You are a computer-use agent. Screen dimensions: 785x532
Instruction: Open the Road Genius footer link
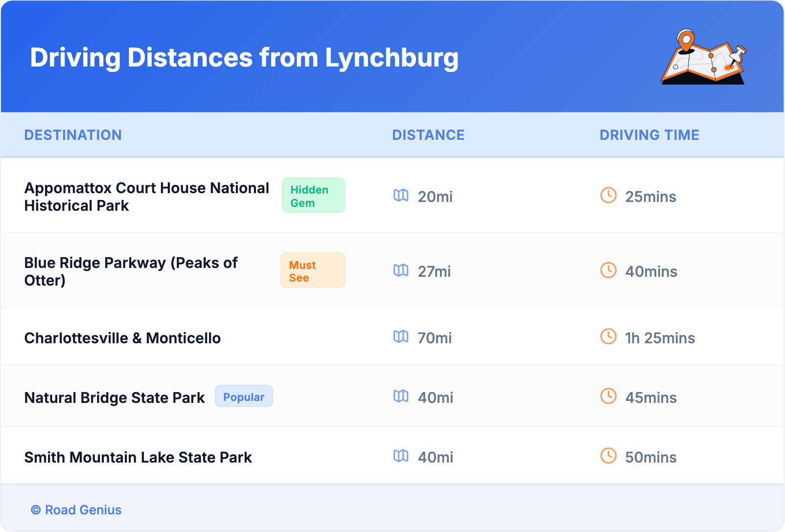(x=76, y=510)
